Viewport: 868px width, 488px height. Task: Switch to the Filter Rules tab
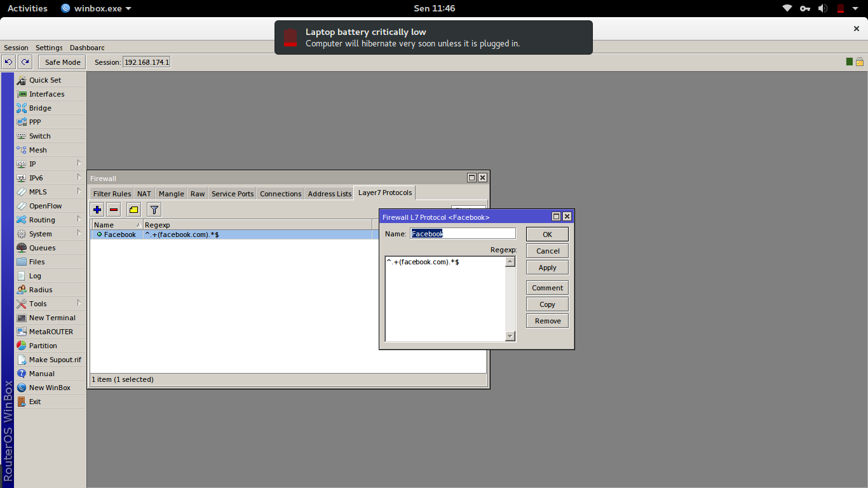[x=112, y=194]
